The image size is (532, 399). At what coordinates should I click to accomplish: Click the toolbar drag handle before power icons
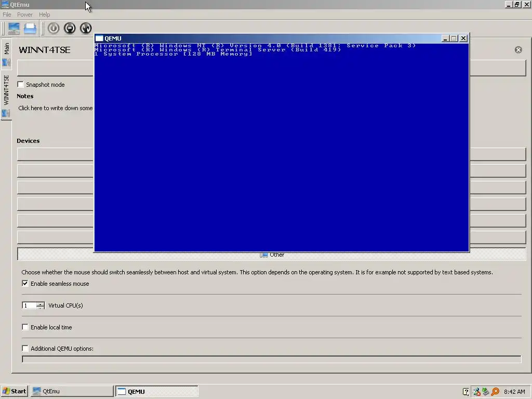(43, 28)
